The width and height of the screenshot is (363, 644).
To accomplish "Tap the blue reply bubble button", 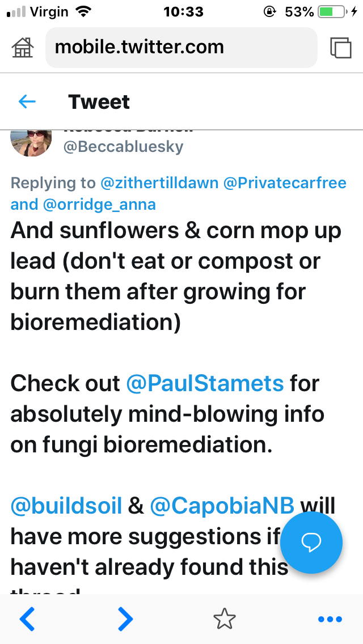I will 311,542.
